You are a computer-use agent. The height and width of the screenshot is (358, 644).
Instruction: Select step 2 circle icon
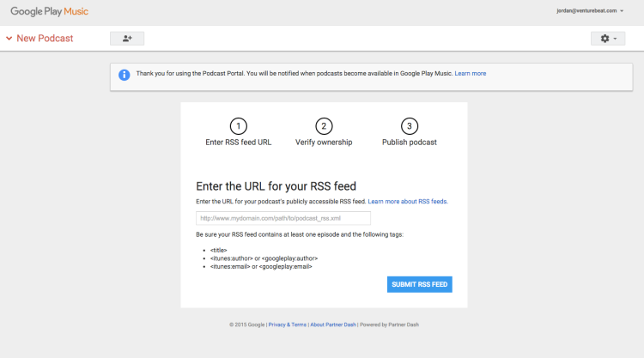(324, 126)
